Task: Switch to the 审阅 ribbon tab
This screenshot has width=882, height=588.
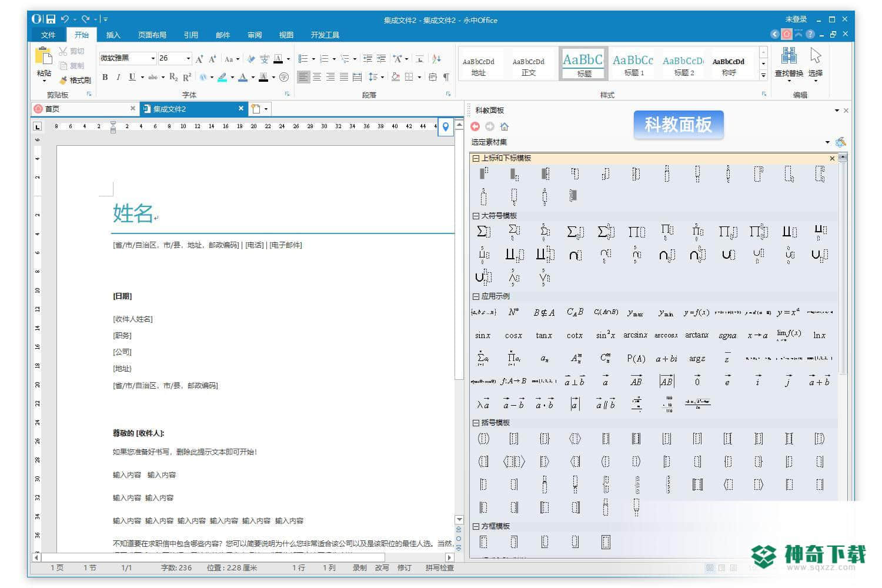Action: (255, 35)
